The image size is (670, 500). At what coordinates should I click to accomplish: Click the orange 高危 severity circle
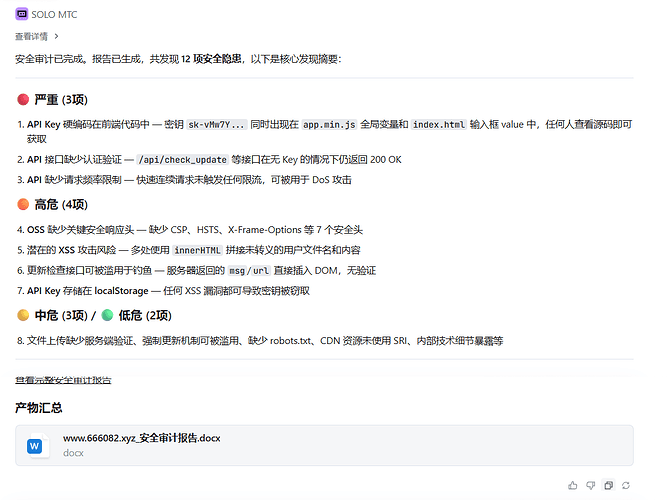click(x=23, y=205)
